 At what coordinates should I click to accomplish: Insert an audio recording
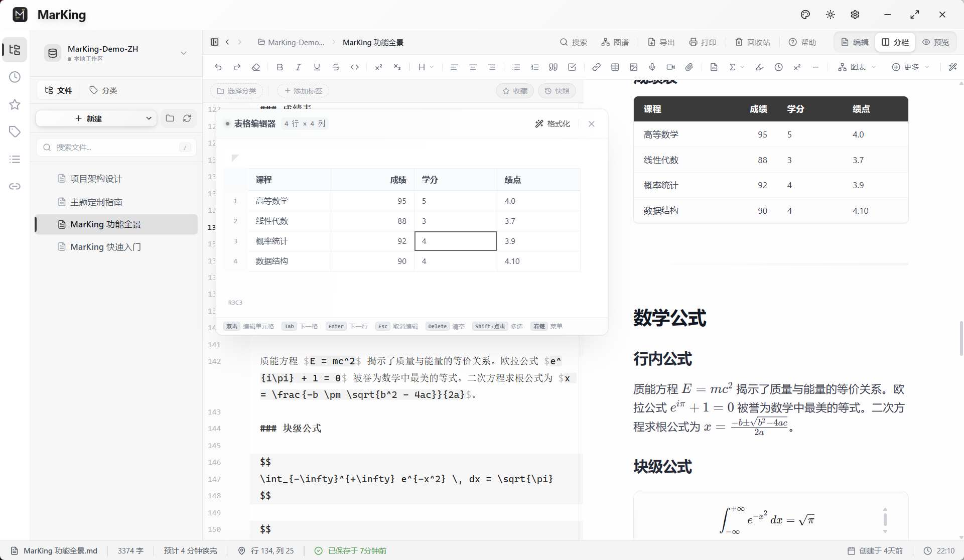click(652, 67)
